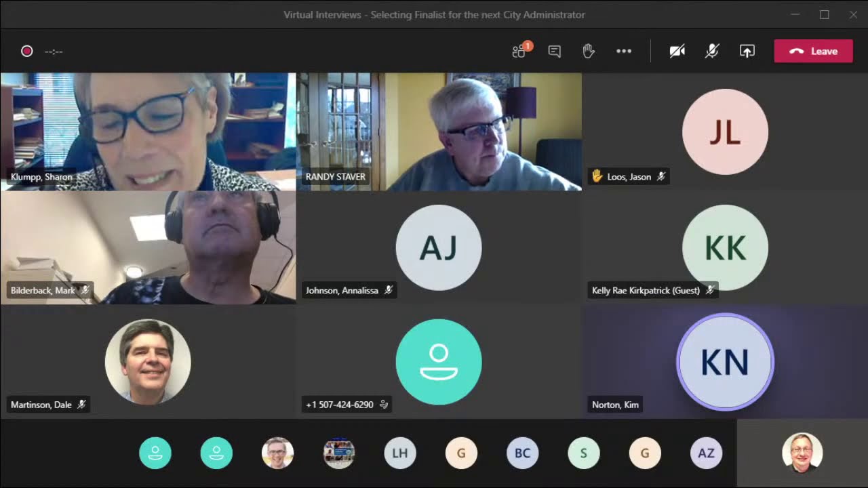Click the muted mic icon beside Loos, Jason

(660, 177)
